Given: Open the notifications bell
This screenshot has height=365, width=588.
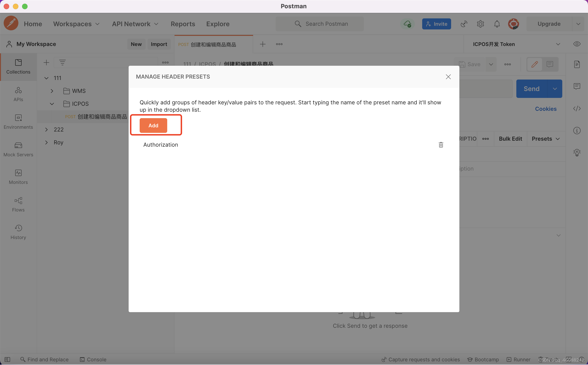Looking at the screenshot, I should coord(497,24).
